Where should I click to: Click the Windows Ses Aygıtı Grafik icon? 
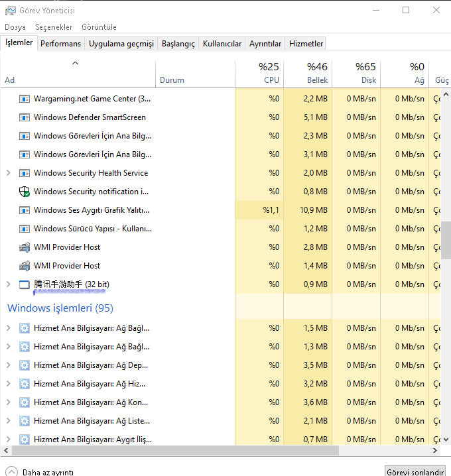click(x=25, y=210)
